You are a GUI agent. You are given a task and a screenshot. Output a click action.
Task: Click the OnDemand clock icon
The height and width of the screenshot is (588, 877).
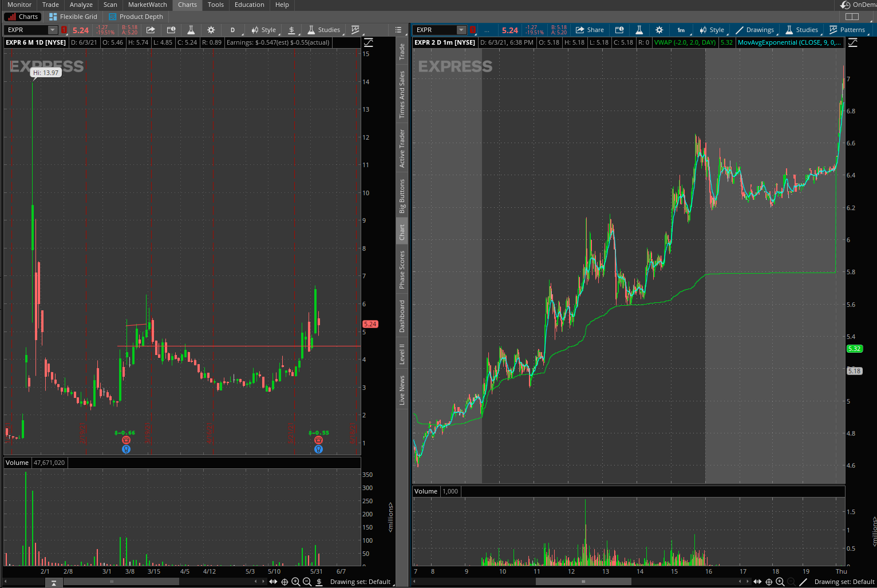pyautogui.click(x=845, y=5)
